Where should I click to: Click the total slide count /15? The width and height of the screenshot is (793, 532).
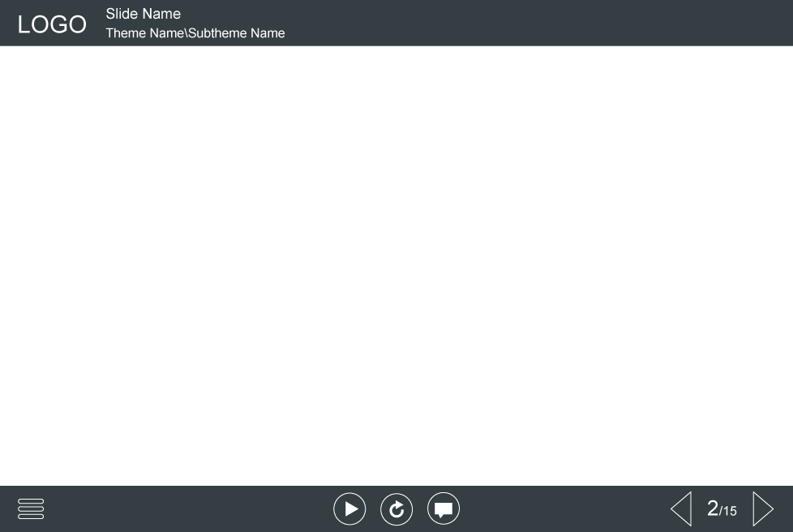[729, 511]
